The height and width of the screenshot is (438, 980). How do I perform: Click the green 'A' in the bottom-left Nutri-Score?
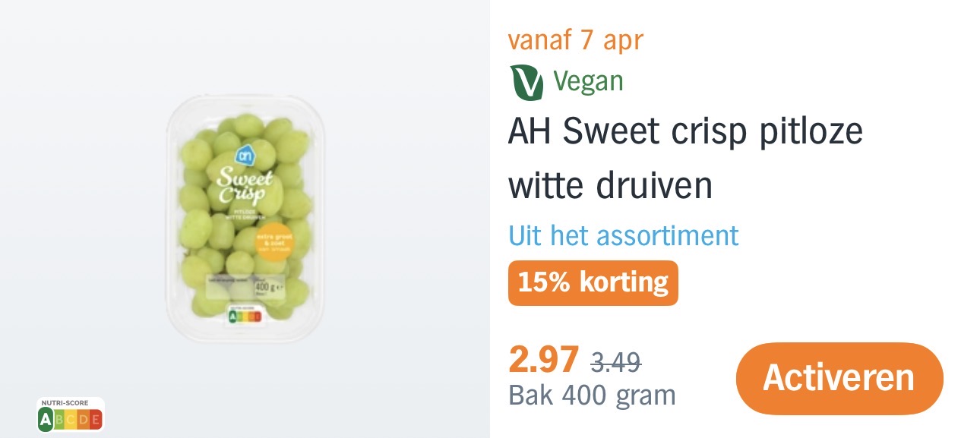pyautogui.click(x=46, y=419)
